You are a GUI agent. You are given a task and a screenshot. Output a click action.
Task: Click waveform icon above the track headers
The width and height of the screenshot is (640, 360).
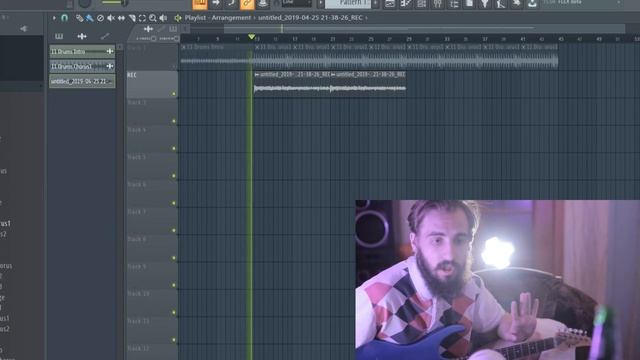click(x=148, y=29)
